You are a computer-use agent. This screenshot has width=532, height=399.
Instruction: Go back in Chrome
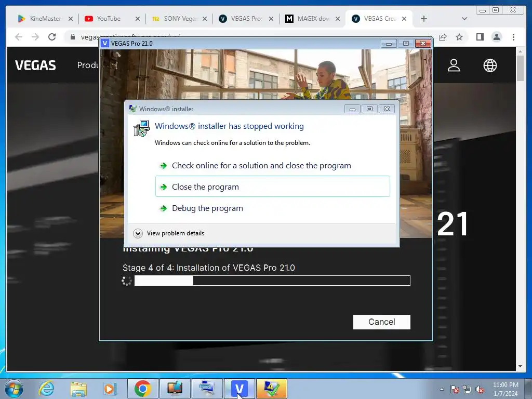click(19, 37)
